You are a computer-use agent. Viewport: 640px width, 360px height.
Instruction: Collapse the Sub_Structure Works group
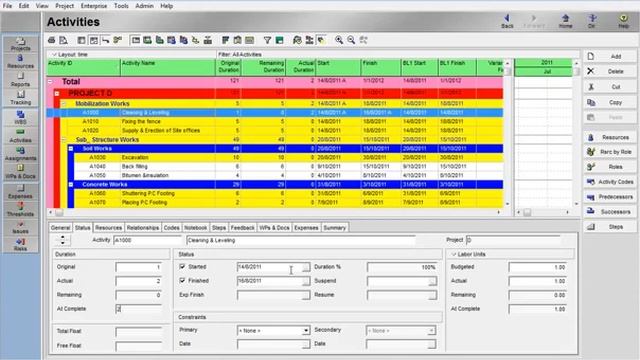pos(64,140)
